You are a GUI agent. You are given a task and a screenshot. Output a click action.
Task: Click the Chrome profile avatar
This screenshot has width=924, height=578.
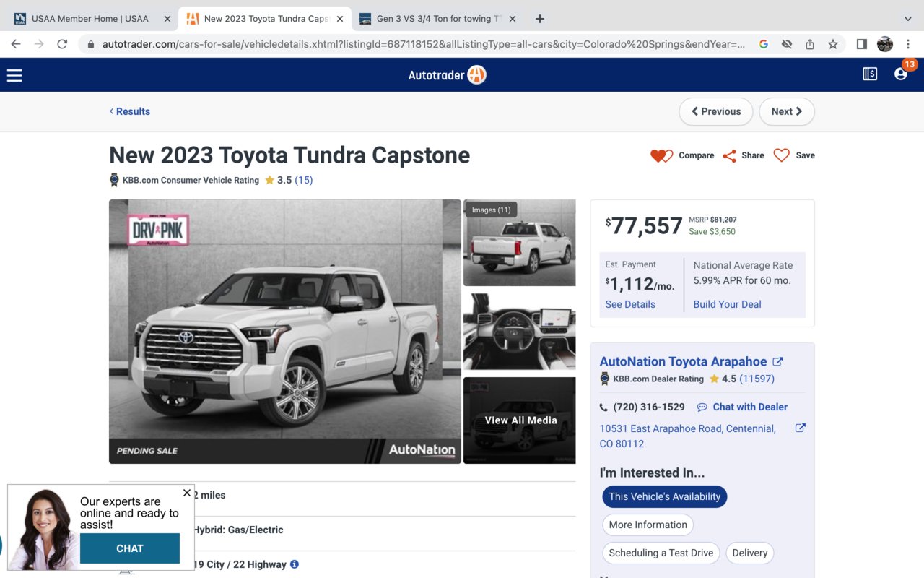pyautogui.click(x=885, y=44)
